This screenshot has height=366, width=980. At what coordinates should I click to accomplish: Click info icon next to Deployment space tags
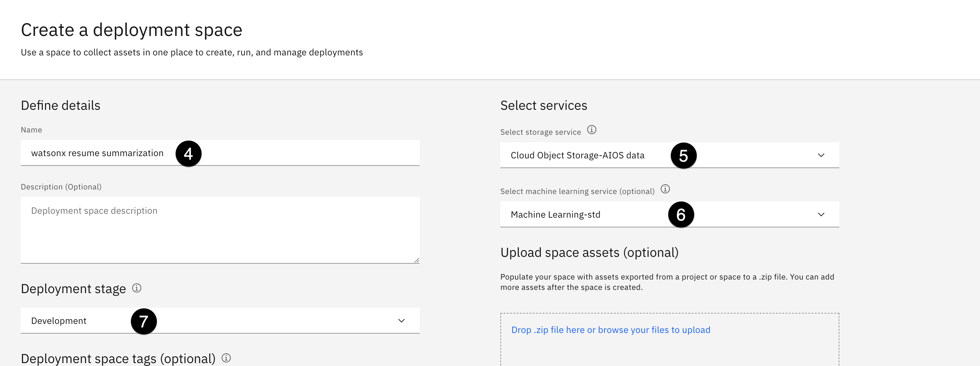[x=226, y=358]
